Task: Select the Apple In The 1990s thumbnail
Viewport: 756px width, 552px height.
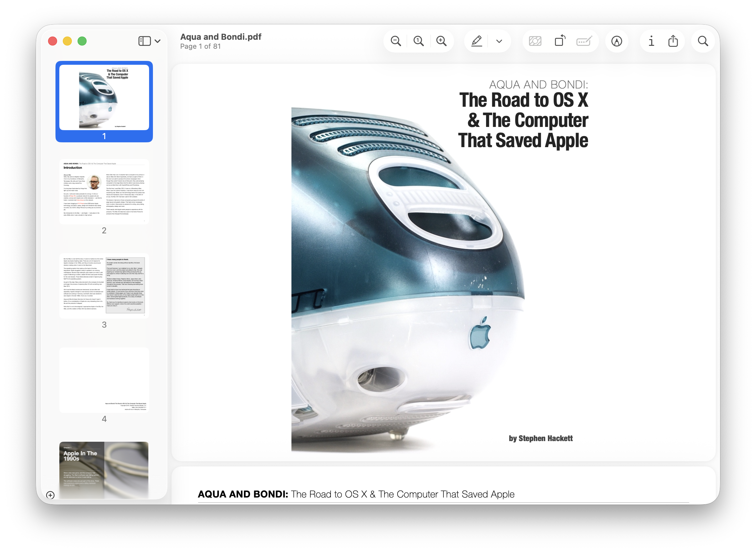Action: coord(104,470)
